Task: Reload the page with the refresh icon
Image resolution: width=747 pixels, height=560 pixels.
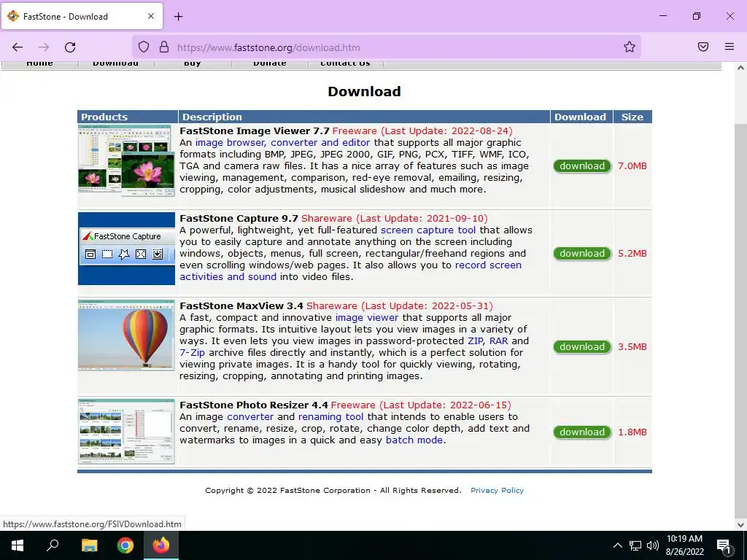Action: 70,47
